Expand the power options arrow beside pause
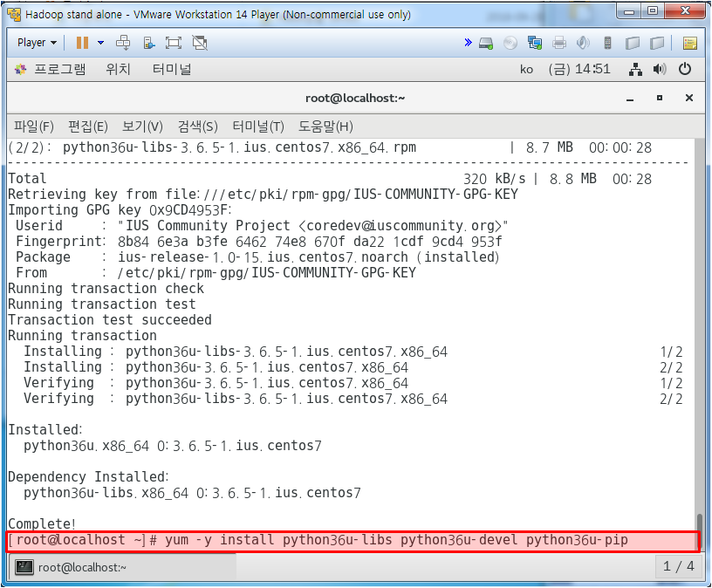This screenshot has height=588, width=712. click(101, 43)
